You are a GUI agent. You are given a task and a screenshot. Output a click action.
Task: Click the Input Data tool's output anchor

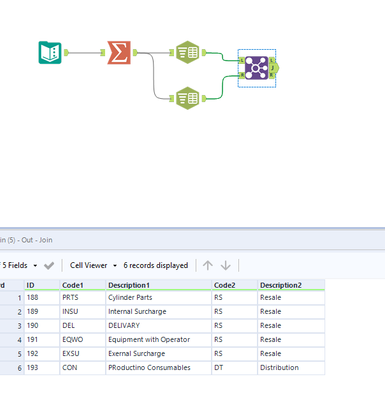pos(66,52)
